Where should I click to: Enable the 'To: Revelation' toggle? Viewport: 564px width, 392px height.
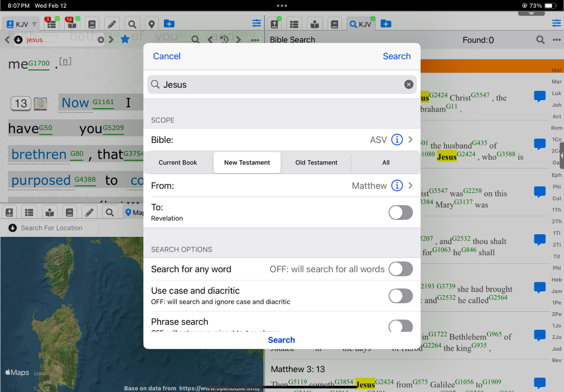click(400, 212)
